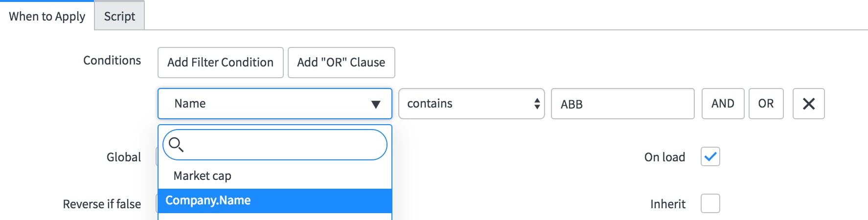Open the Name field chooser dropdown
This screenshot has width=868, height=220.
pyautogui.click(x=275, y=104)
